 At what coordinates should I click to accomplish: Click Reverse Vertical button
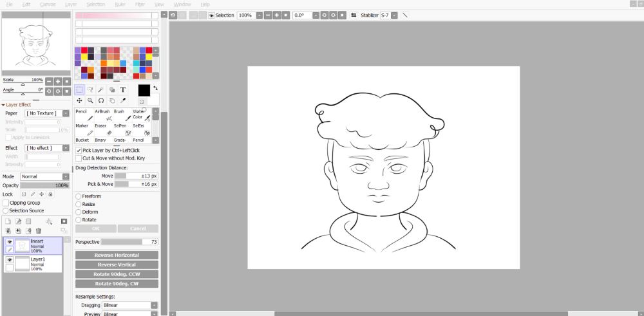117,265
